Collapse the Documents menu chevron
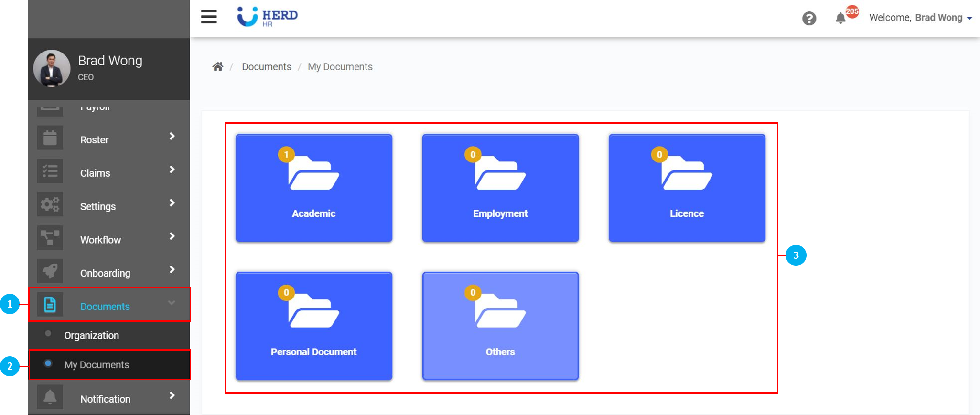 [172, 303]
